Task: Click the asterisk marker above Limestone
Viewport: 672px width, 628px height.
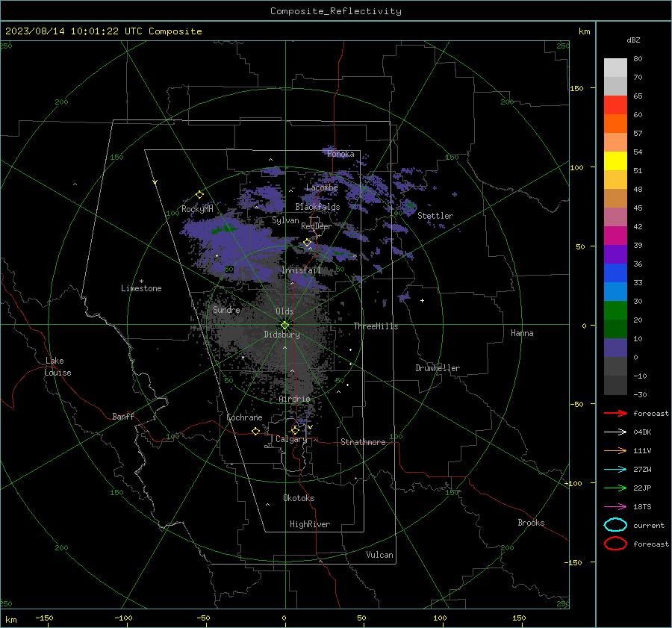Action: (141, 282)
